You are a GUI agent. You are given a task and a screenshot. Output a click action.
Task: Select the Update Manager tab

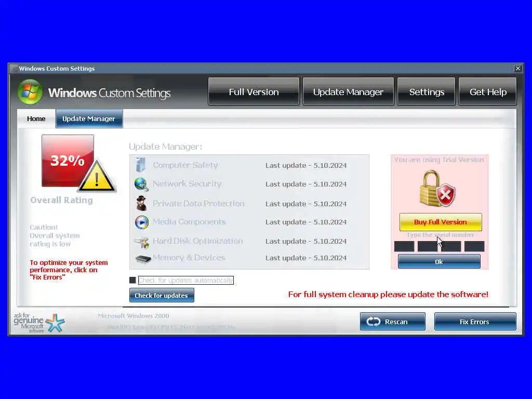(89, 119)
